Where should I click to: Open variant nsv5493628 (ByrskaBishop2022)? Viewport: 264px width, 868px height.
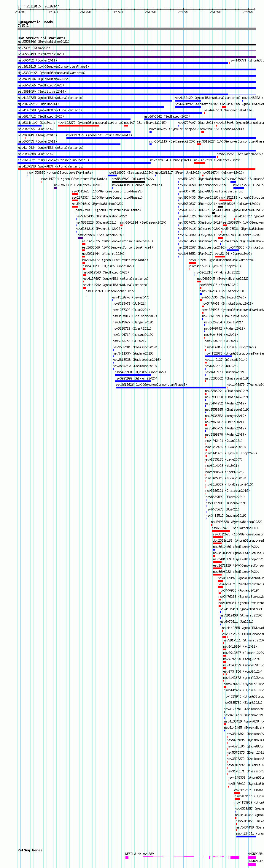coord(237,522)
